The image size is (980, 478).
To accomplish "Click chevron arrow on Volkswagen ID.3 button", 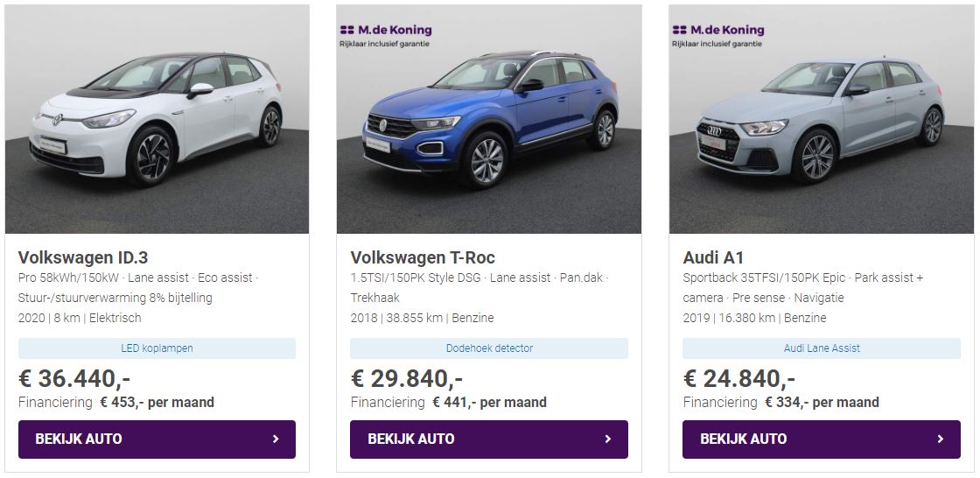I will coord(276,439).
